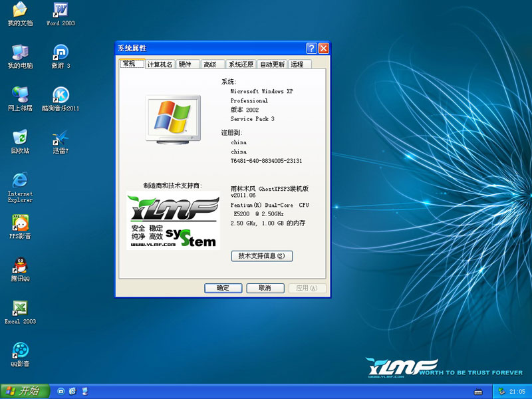Screen dimensions: 532x399
Task: Click the 开始 start button
Action: pyautogui.click(x=25, y=391)
